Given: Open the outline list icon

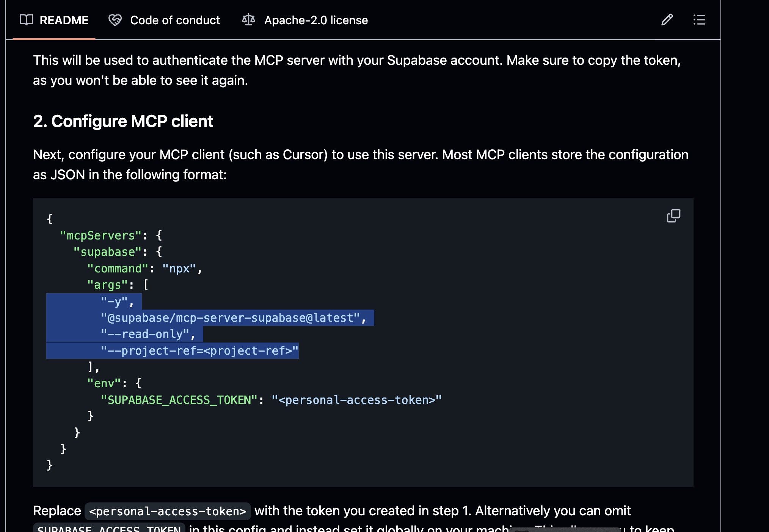Looking at the screenshot, I should 699,20.
